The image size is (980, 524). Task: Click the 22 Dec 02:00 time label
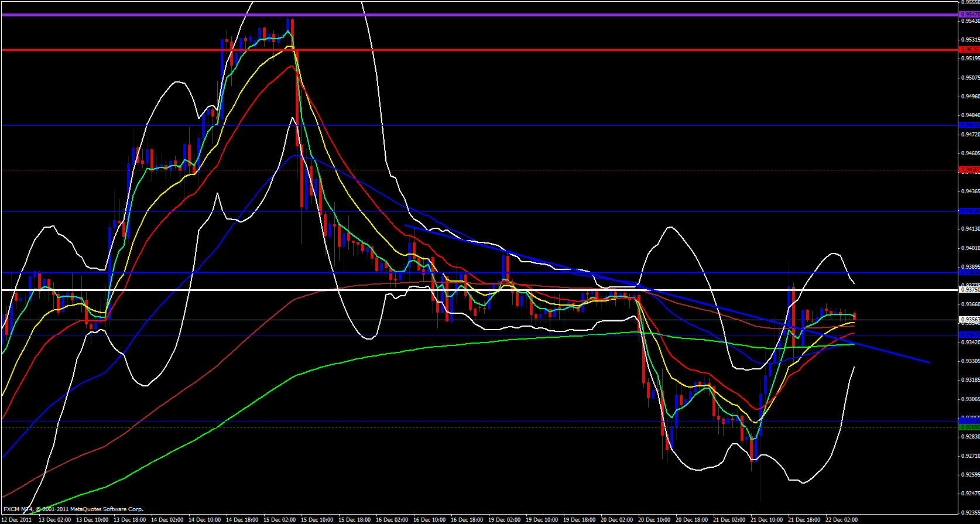click(841, 520)
